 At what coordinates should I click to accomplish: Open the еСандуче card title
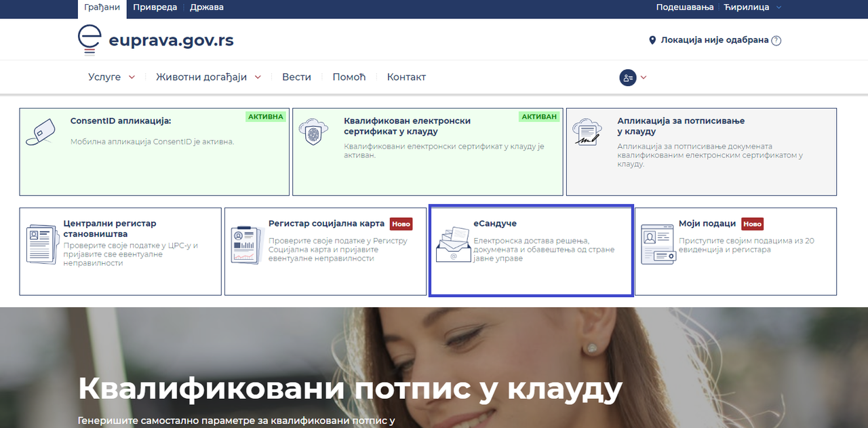point(495,223)
